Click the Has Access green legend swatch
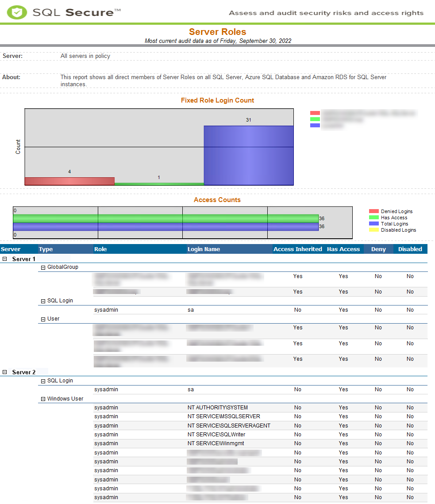Image resolution: width=435 pixels, height=504 pixels. click(x=374, y=217)
